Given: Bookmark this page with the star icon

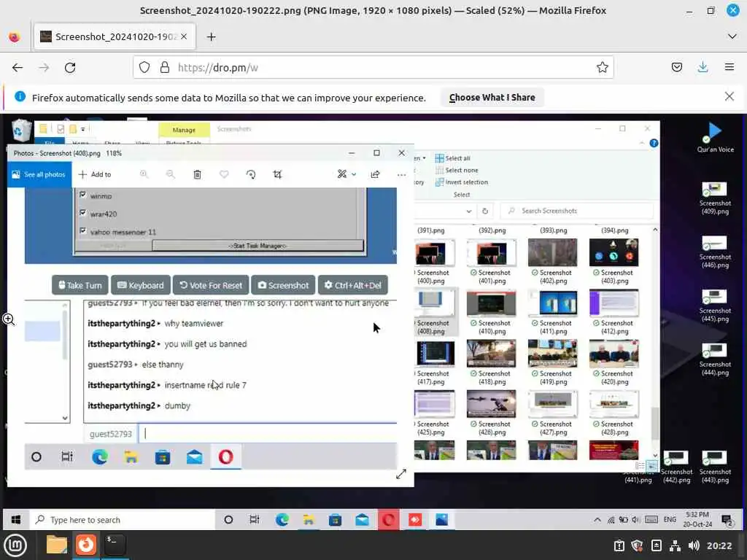Looking at the screenshot, I should click(x=602, y=68).
